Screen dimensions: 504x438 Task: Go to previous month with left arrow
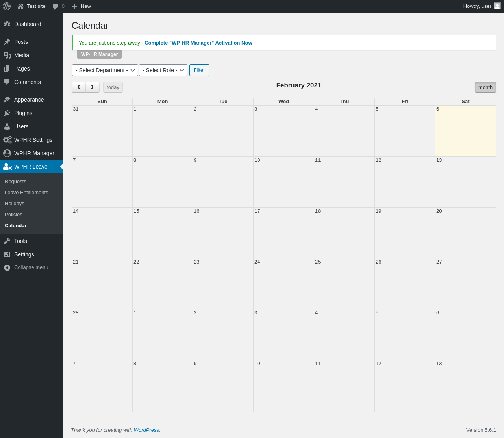(x=79, y=87)
